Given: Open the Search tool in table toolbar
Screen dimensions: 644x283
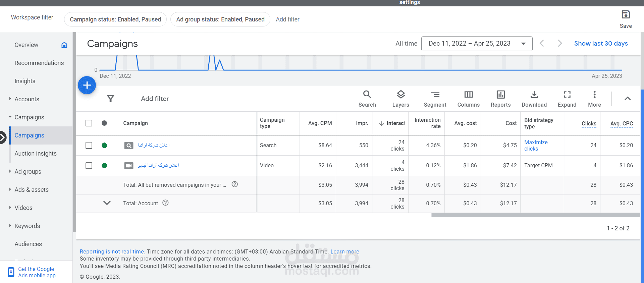Looking at the screenshot, I should click(x=367, y=99).
